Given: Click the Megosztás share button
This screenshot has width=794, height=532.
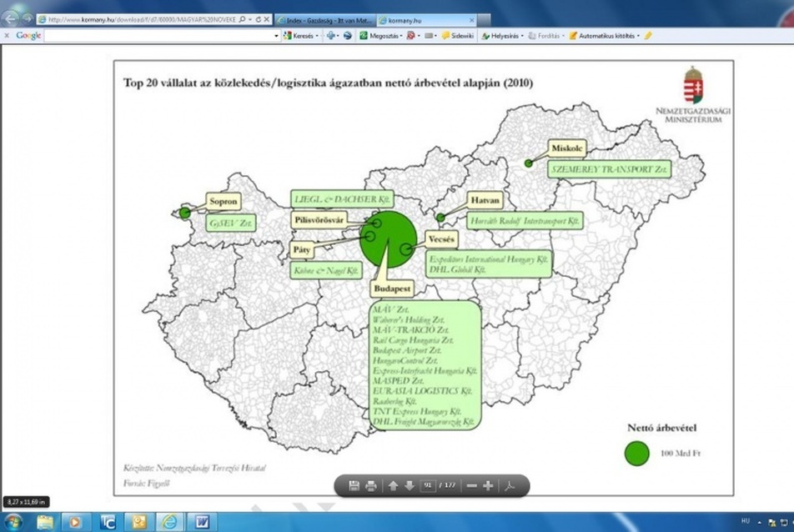Looking at the screenshot, I should pyautogui.click(x=379, y=36).
